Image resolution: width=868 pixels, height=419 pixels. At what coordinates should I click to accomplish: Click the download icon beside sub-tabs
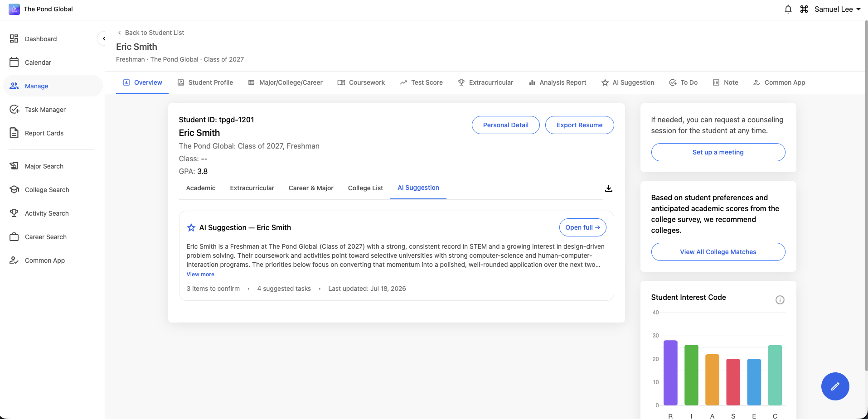(609, 188)
